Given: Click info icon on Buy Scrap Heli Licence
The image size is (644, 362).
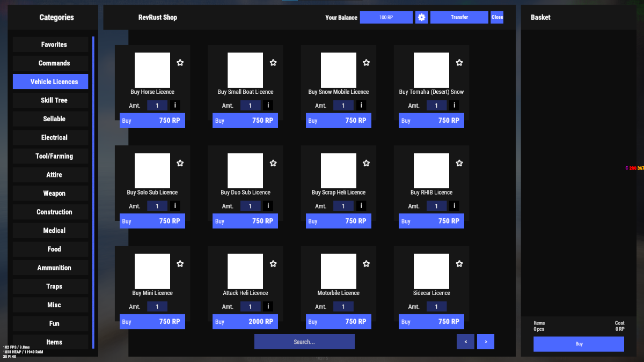Looking at the screenshot, I should tap(361, 206).
